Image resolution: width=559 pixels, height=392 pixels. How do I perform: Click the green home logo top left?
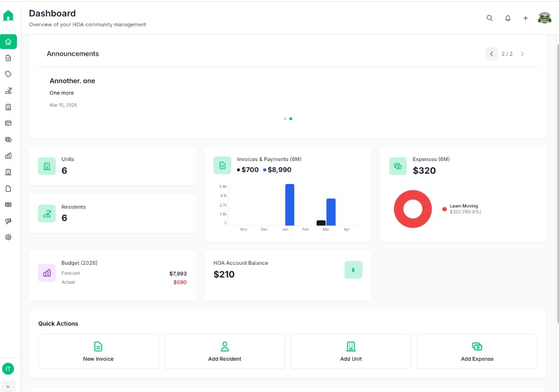(8, 15)
